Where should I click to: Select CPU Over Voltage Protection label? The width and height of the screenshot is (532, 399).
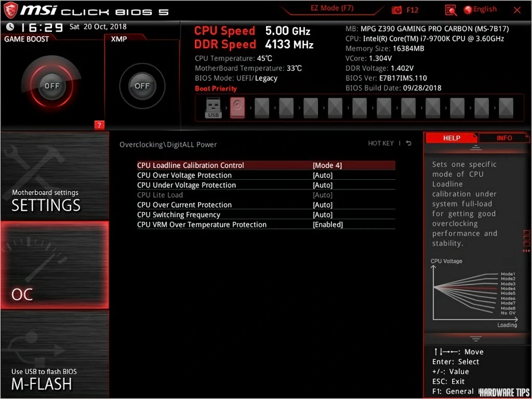click(x=184, y=175)
